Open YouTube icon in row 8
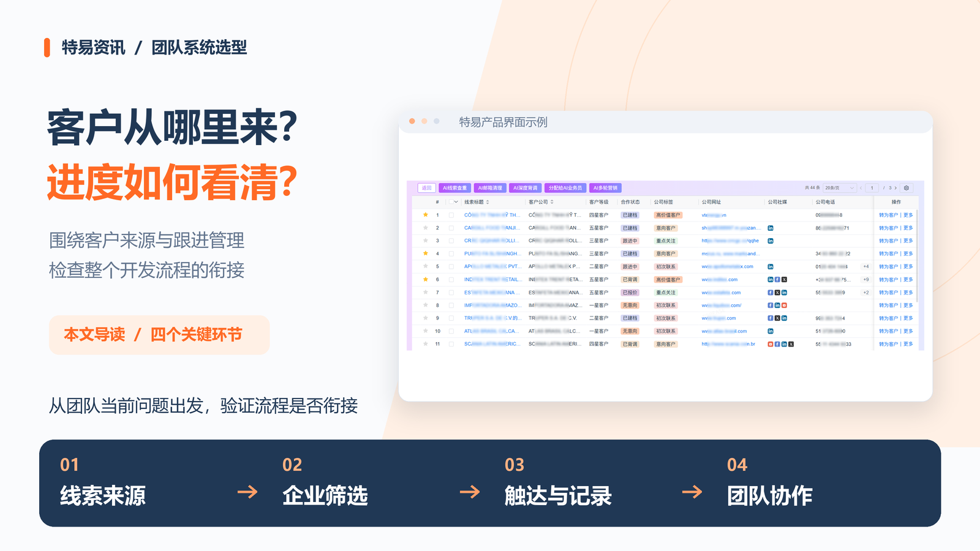Screen dimensions: 980x551 point(784,305)
